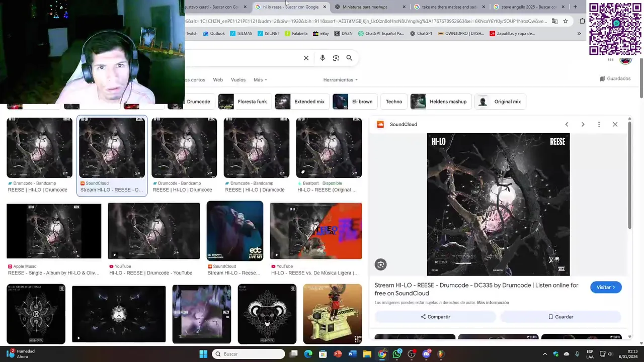The width and height of the screenshot is (644, 362).
Task: Select the 'Web' search category
Action: tap(218, 80)
